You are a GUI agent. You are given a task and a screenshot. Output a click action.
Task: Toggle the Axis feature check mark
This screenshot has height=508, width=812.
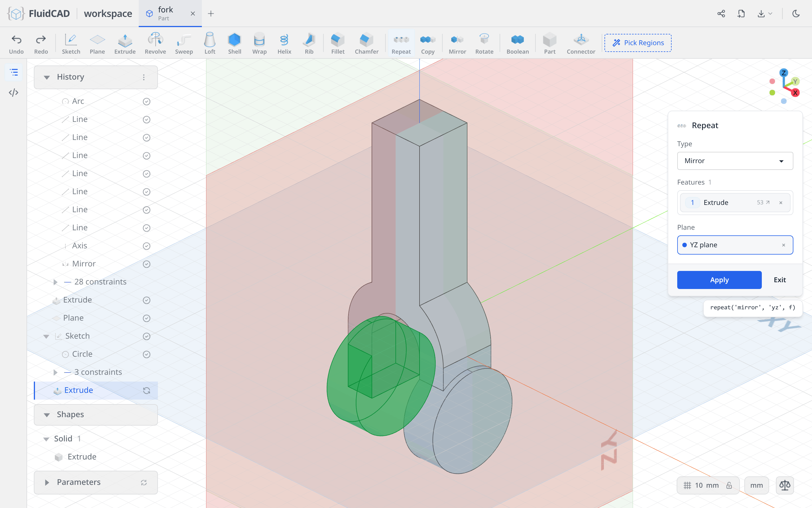pyautogui.click(x=146, y=246)
